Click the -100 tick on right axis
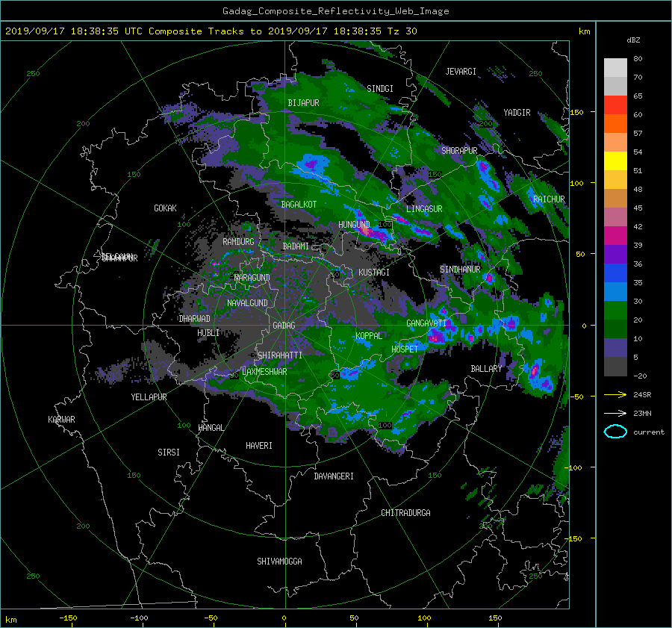The height and width of the screenshot is (628, 672). tap(574, 467)
